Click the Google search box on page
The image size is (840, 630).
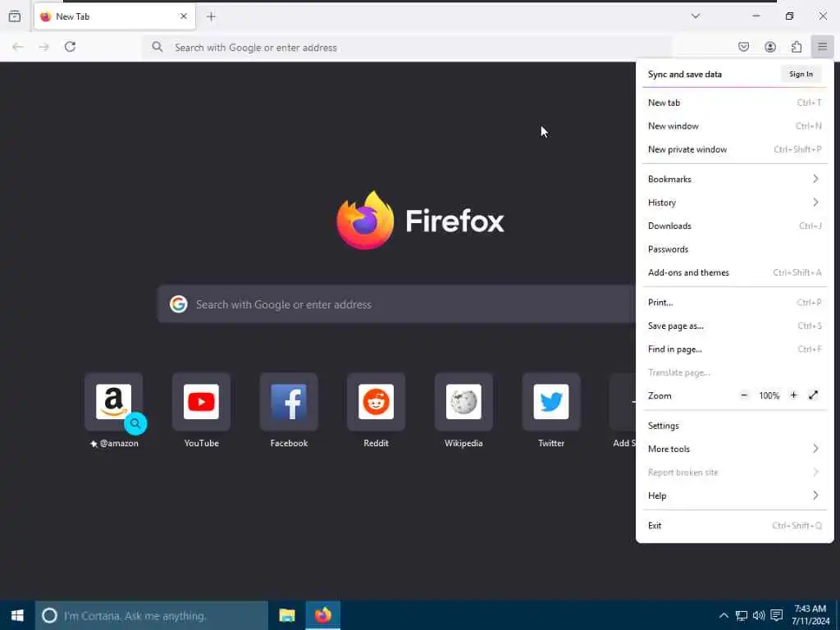(x=396, y=304)
